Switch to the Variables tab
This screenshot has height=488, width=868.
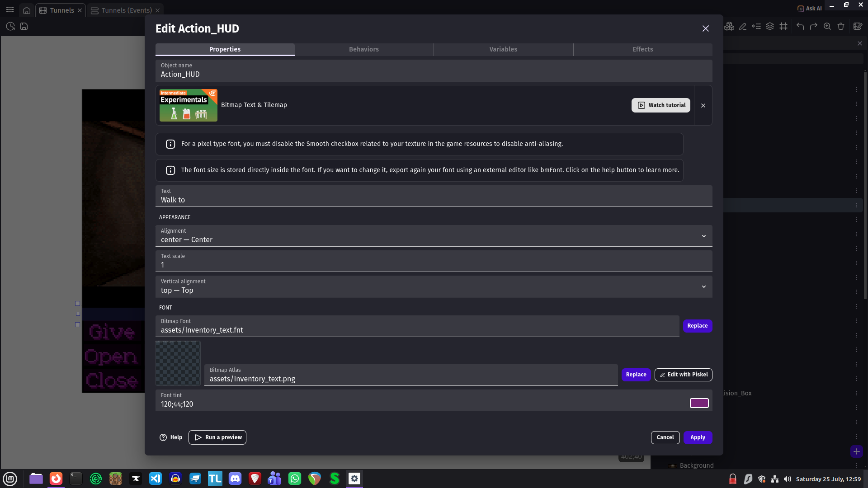coord(503,49)
